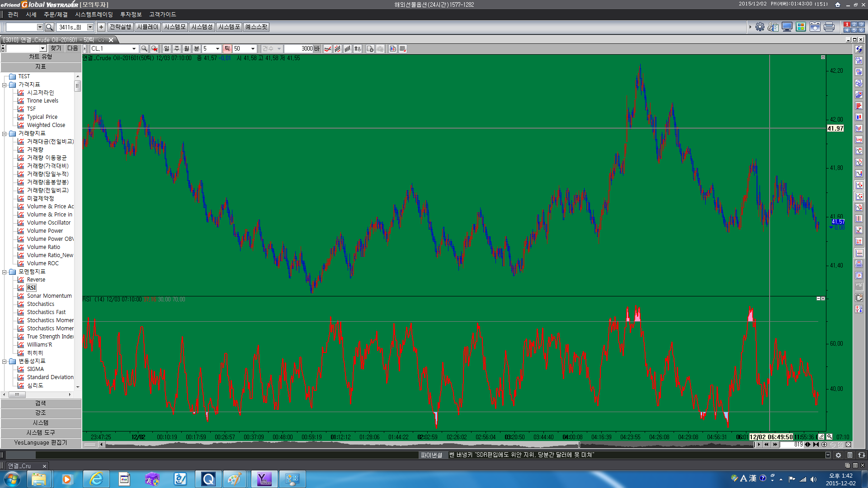Viewport: 868px width, 488px height.
Task: Click the plus icon next to 3411s box
Action: (x=101, y=27)
